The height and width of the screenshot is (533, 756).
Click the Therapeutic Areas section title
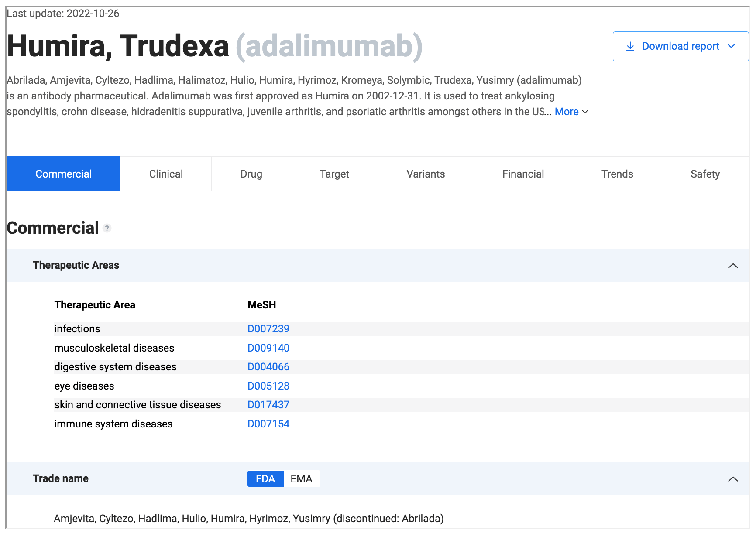(x=76, y=265)
